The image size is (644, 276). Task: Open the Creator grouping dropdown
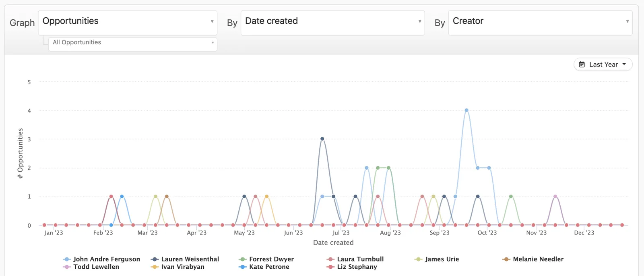(540, 23)
